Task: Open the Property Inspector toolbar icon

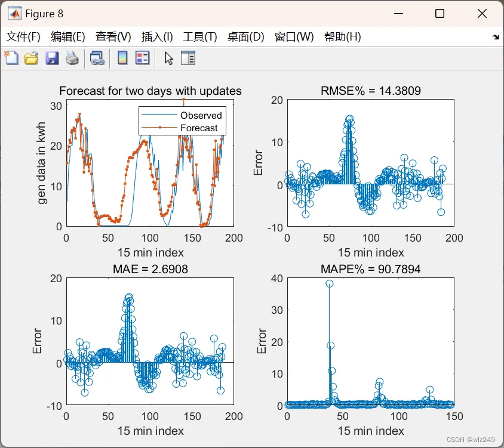Action: (188, 58)
